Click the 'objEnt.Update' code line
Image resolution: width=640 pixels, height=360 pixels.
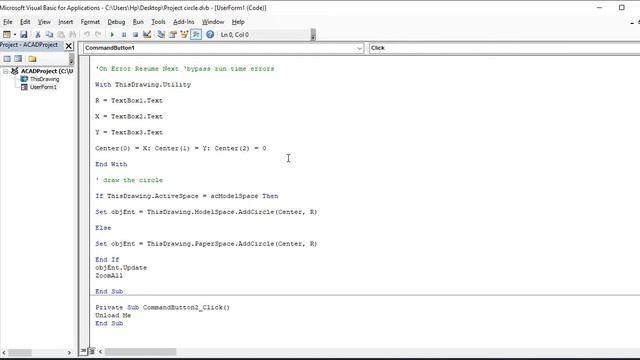point(121,268)
